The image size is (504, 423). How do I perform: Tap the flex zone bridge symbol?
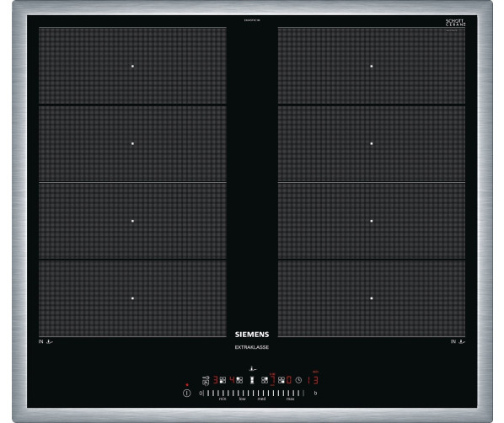pyautogui.click(x=252, y=380)
